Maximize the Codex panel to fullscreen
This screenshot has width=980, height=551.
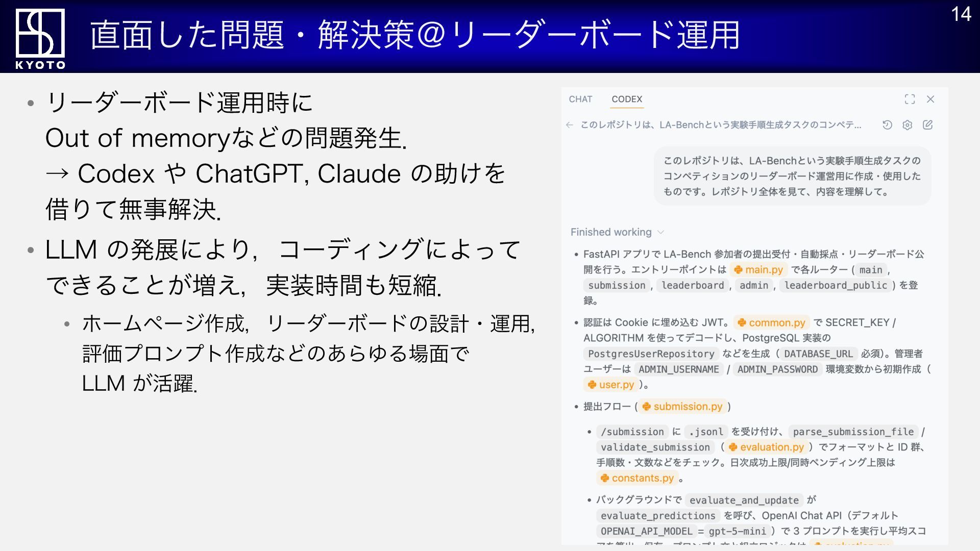(910, 99)
